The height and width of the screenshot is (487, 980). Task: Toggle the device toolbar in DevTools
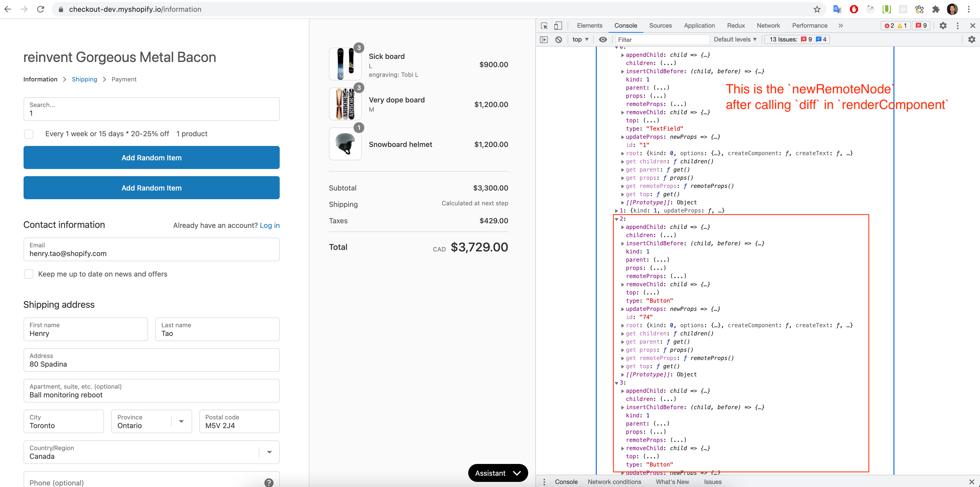[x=558, y=25]
